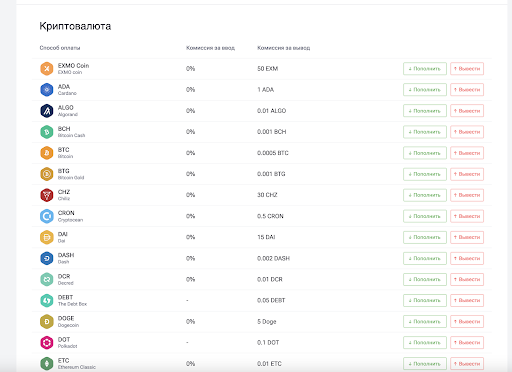
Task: Withdraw BTG with the Вывести button
Action: [x=467, y=174]
